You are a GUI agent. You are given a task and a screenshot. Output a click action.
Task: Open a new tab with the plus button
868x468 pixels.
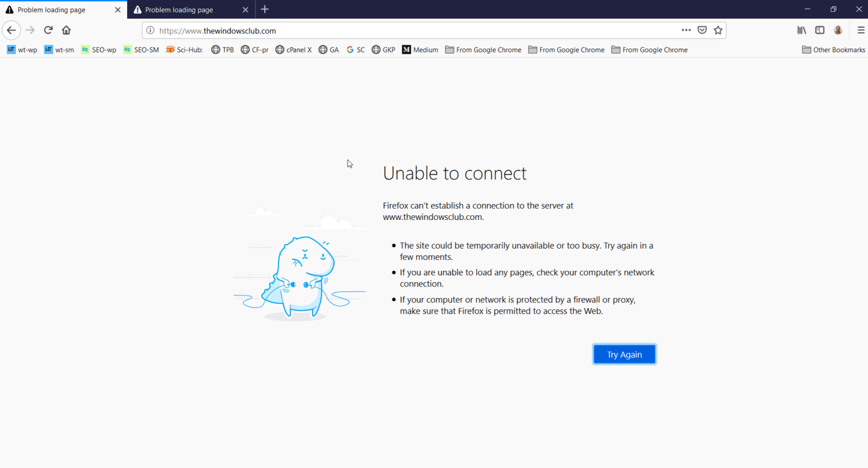coord(264,9)
